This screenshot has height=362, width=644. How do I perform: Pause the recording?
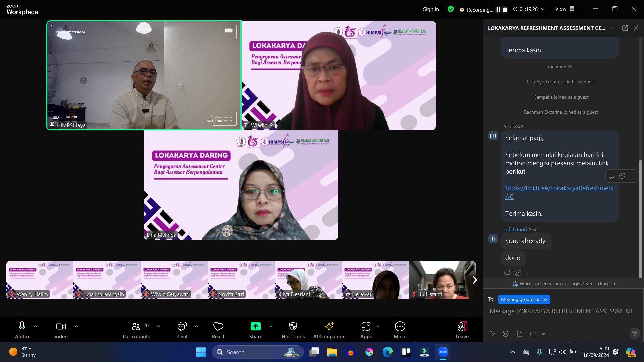pos(498,10)
